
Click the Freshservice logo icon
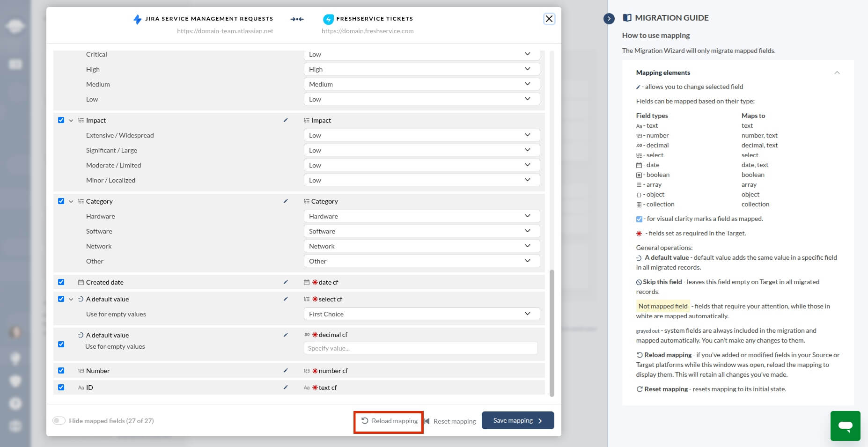(328, 19)
